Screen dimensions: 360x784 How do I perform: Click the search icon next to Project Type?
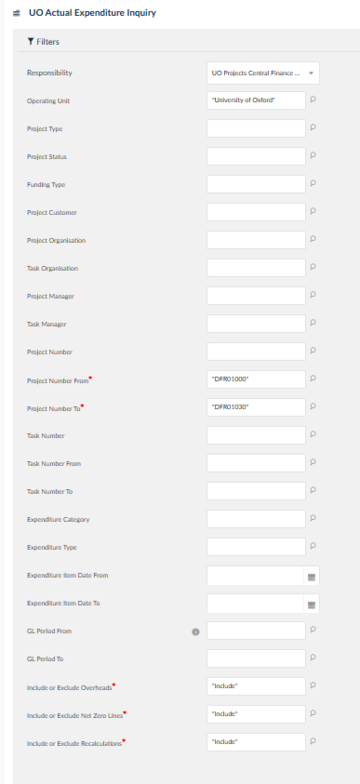pos(313,128)
